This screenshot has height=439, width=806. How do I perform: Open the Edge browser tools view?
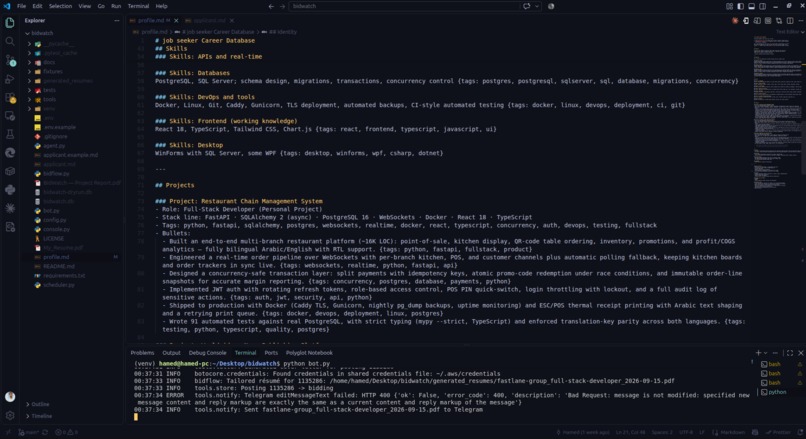(10, 153)
